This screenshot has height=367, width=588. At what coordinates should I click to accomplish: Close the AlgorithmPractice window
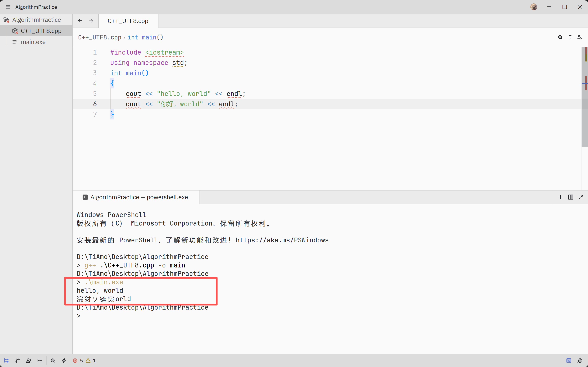click(580, 7)
